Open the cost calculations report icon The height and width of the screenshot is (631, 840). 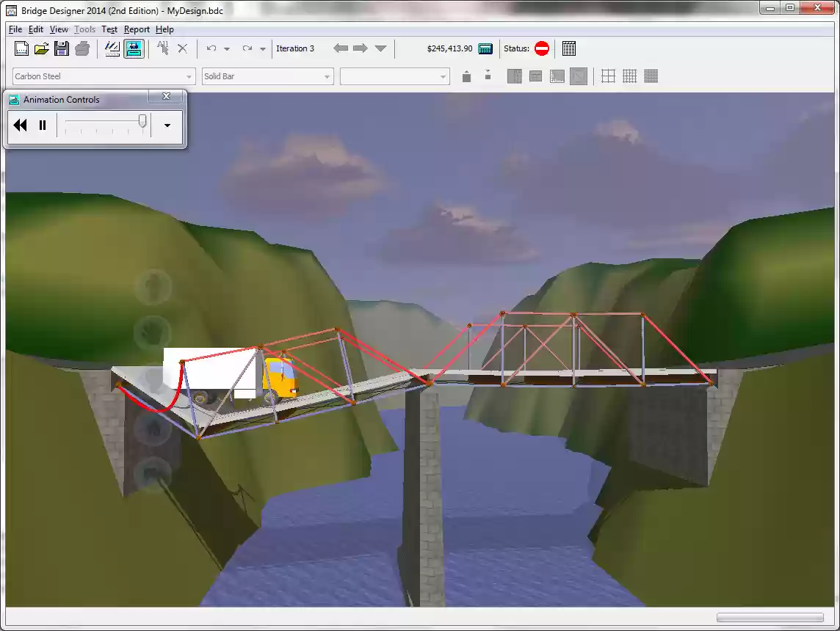485,48
